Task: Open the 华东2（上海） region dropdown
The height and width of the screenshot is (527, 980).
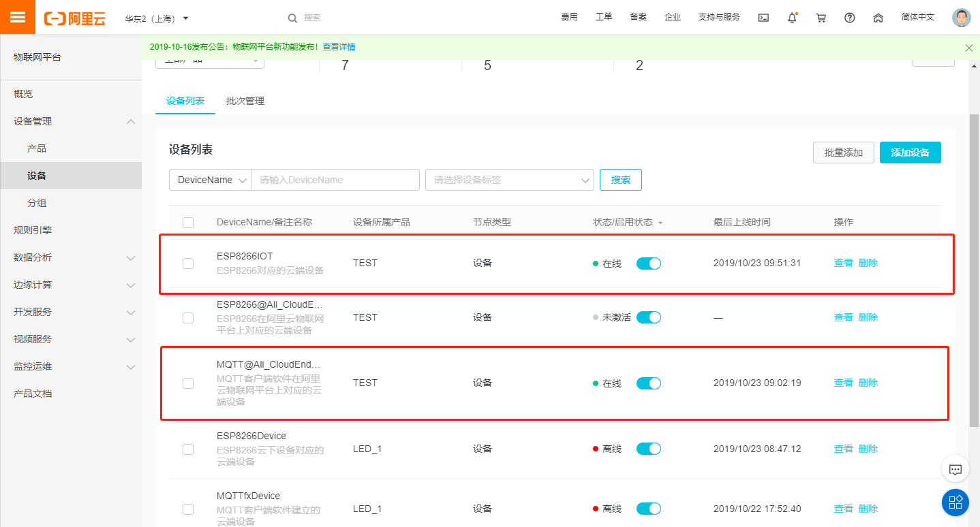Action: (x=157, y=18)
